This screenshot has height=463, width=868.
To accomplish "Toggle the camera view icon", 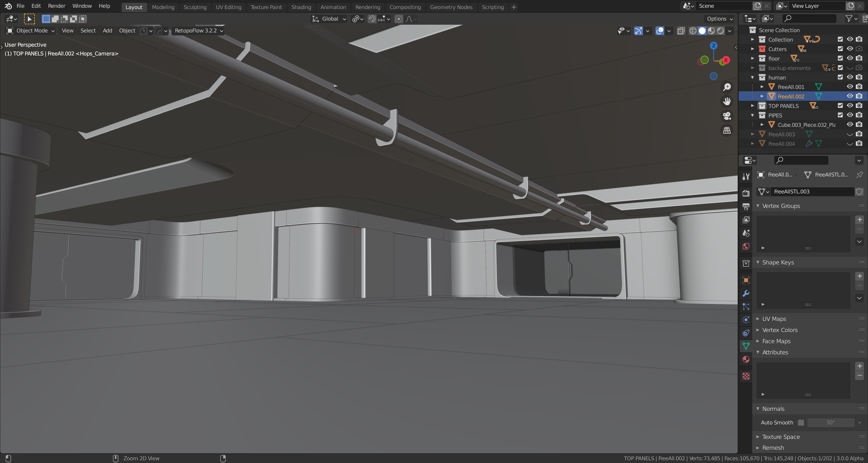I will click(727, 116).
